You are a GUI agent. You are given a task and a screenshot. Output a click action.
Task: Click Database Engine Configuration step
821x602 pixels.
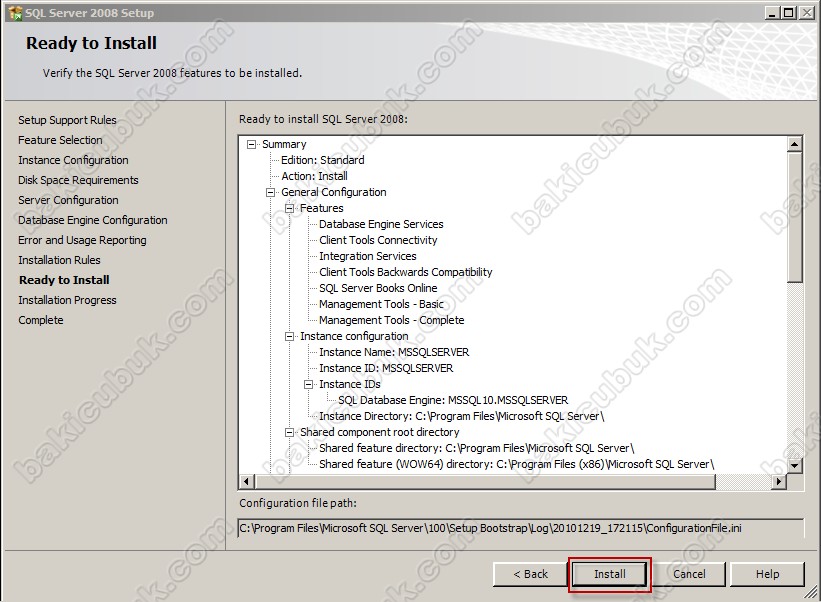tap(93, 220)
